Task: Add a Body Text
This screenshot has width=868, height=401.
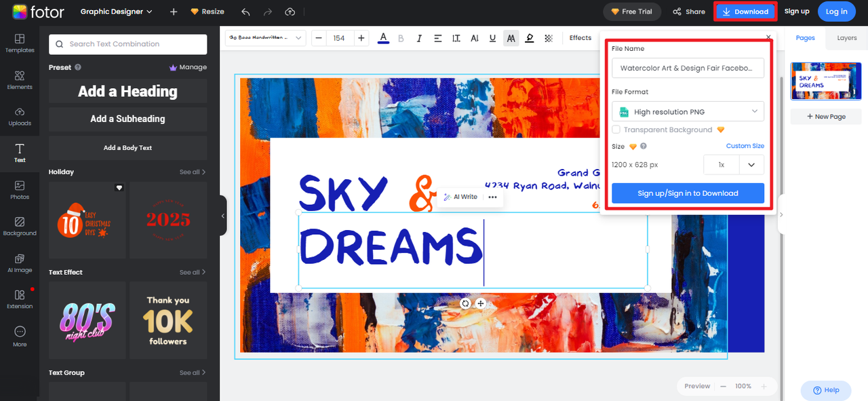Action: click(127, 148)
